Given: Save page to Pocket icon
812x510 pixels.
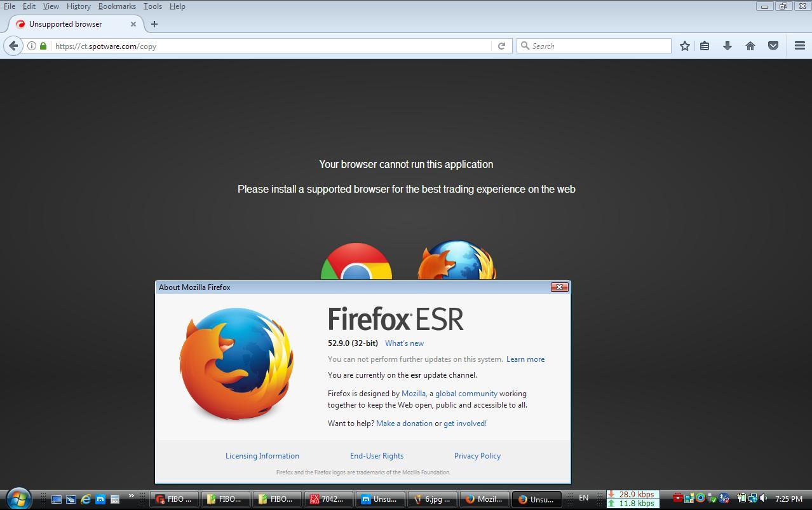Looking at the screenshot, I should [773, 46].
